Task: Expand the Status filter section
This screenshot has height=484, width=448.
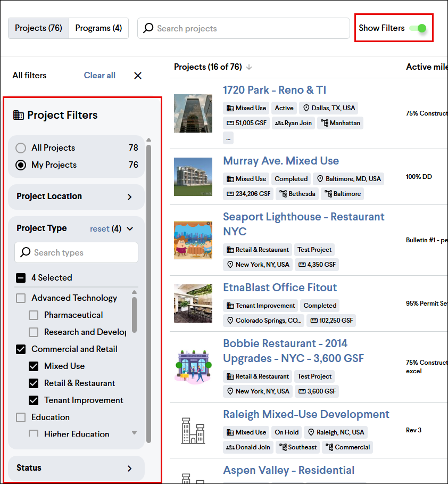Action: coord(129,469)
